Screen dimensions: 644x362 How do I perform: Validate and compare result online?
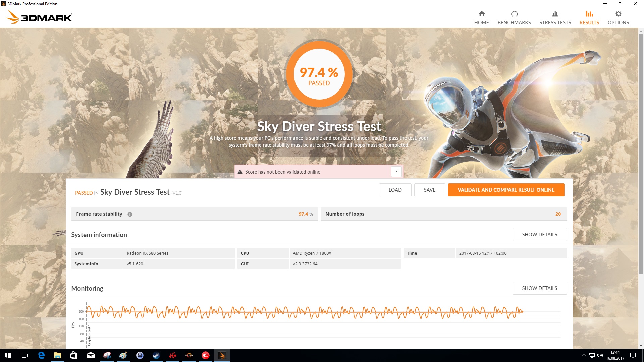click(x=506, y=190)
